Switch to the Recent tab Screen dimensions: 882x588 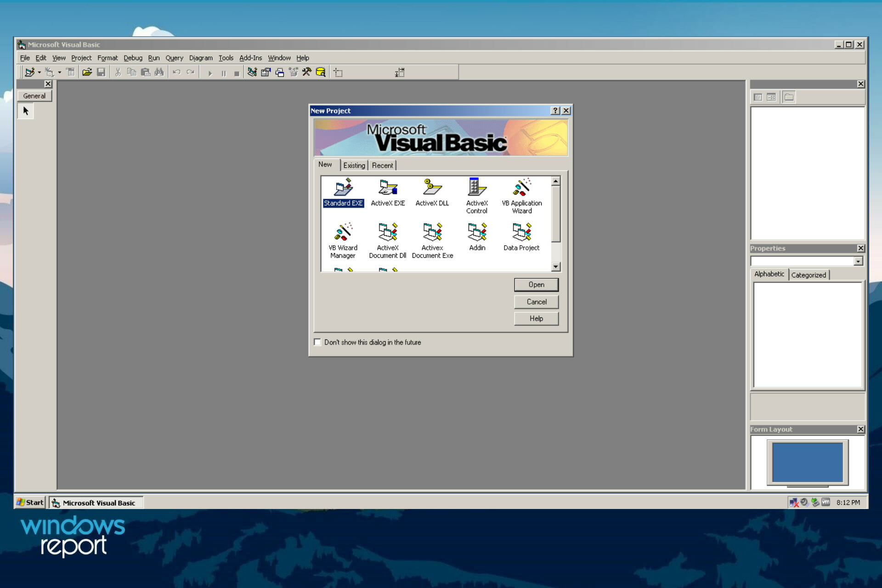(x=382, y=165)
